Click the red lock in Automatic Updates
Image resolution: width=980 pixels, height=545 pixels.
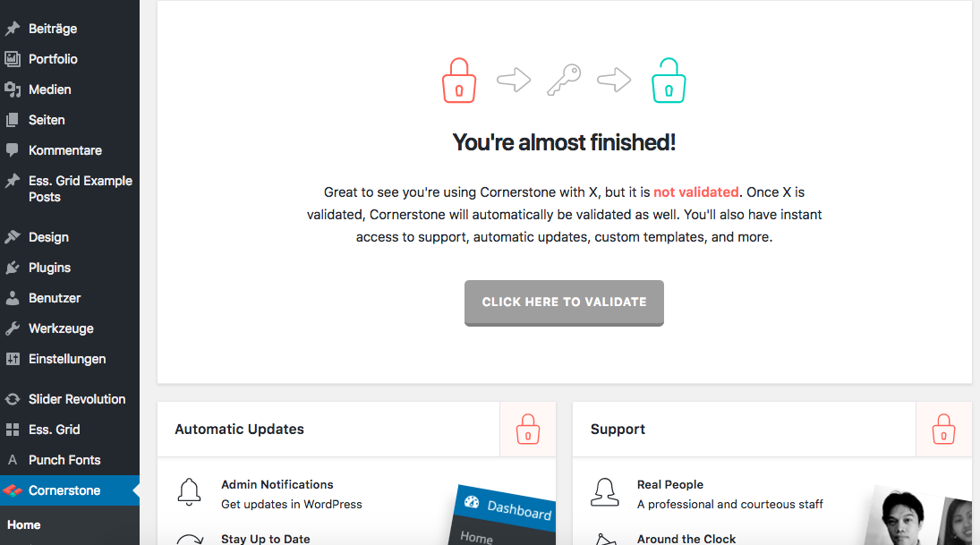coord(528,430)
